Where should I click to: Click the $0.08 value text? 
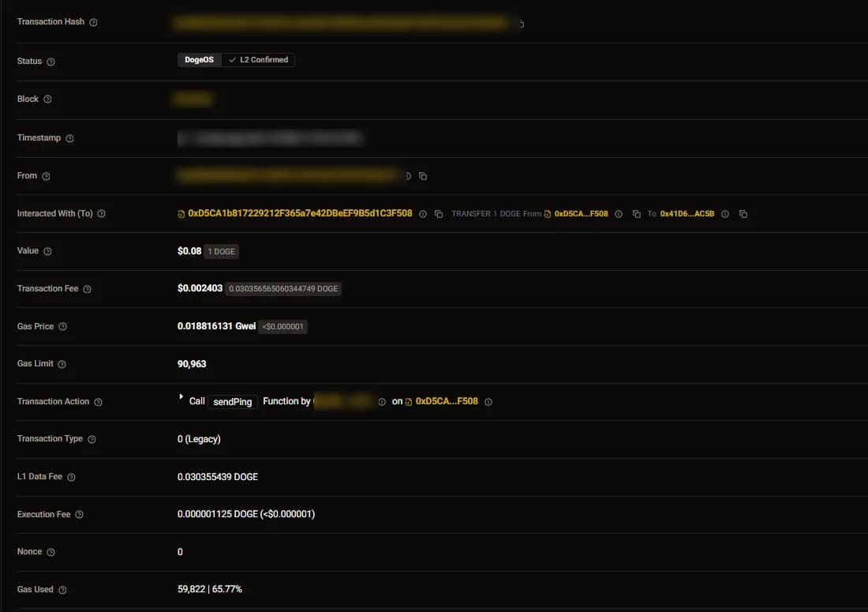click(x=189, y=251)
